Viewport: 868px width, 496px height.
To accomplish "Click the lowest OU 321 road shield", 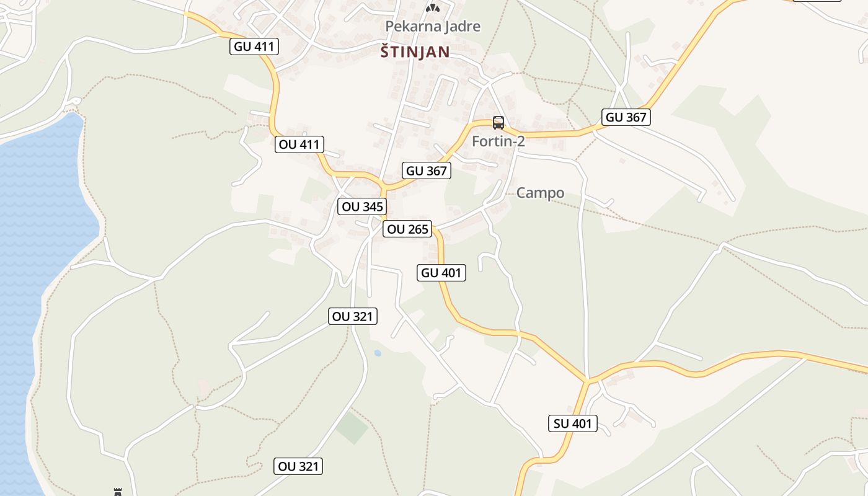I will [x=298, y=467].
